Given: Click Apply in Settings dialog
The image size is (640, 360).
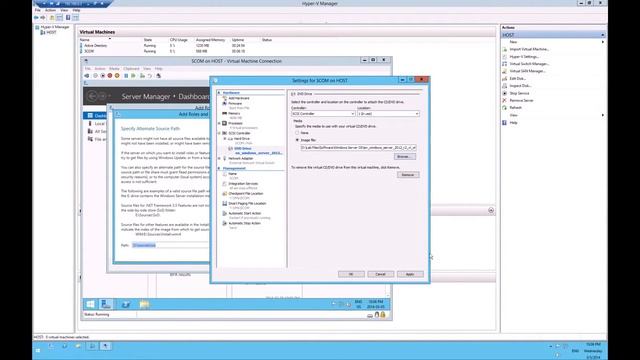Looking at the screenshot, I should 410,274.
